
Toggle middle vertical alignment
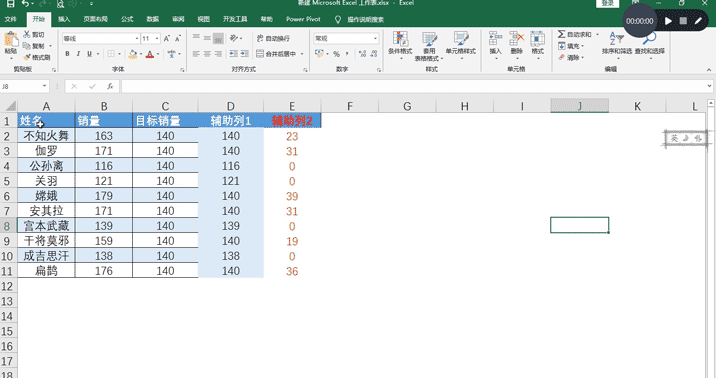(207, 38)
